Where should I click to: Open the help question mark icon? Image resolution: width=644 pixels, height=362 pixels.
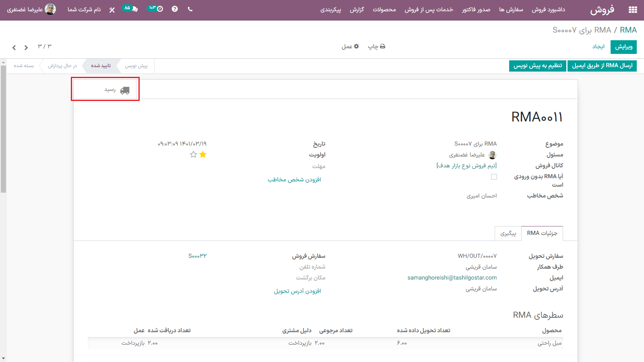coord(175,9)
